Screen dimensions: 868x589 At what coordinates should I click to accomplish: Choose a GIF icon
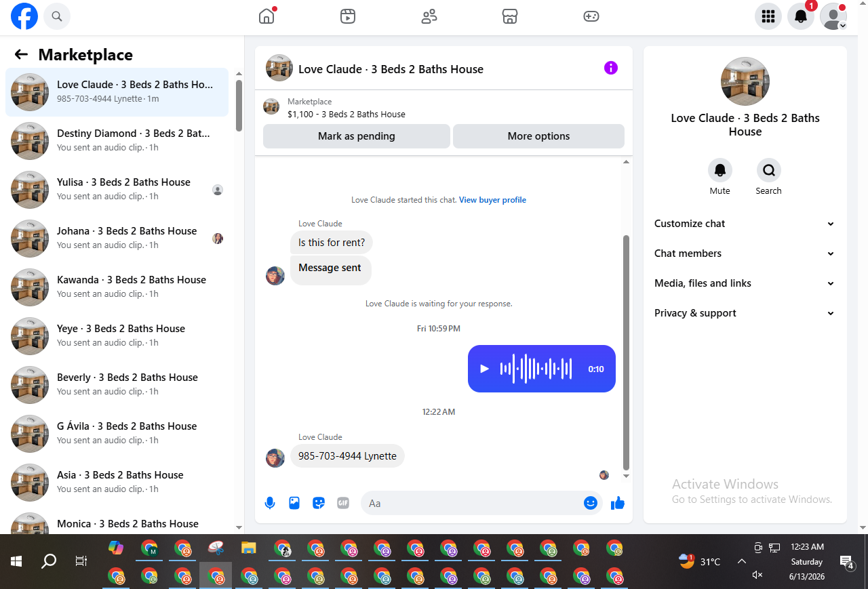pyautogui.click(x=343, y=503)
